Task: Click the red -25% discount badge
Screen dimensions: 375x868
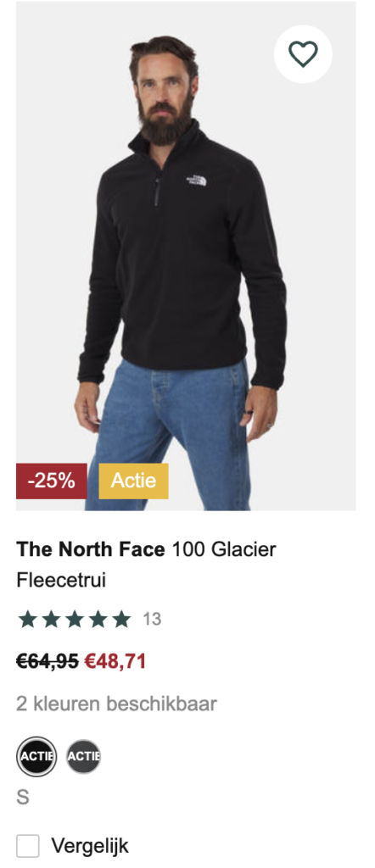Action: pos(52,481)
